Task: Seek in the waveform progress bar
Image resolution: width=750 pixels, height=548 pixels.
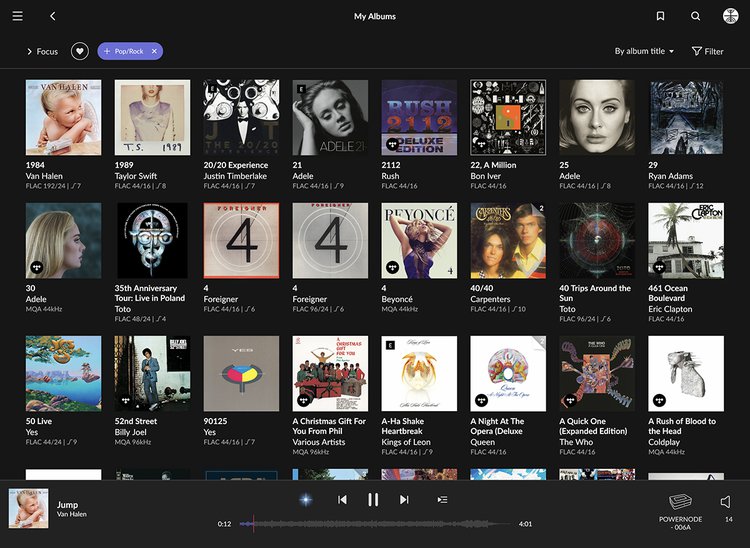Action: point(375,524)
